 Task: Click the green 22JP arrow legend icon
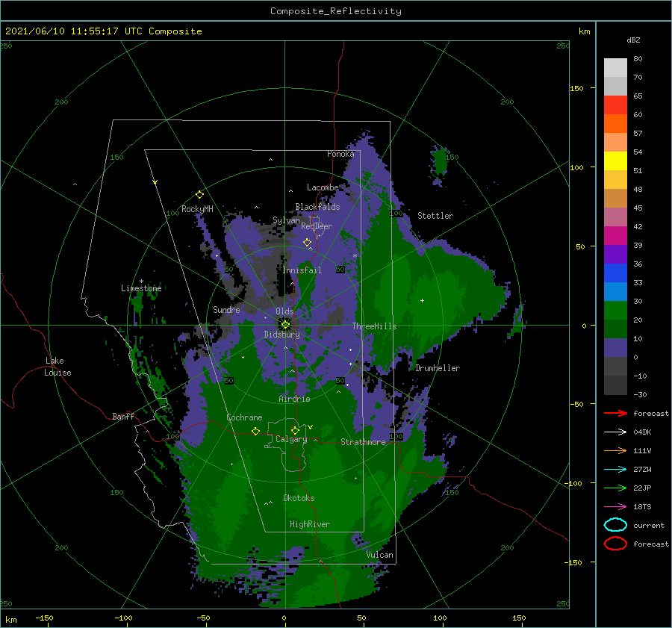(x=615, y=488)
